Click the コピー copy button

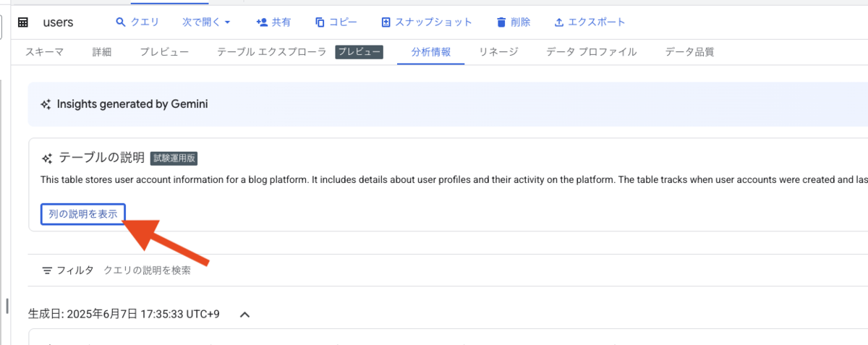tap(336, 22)
